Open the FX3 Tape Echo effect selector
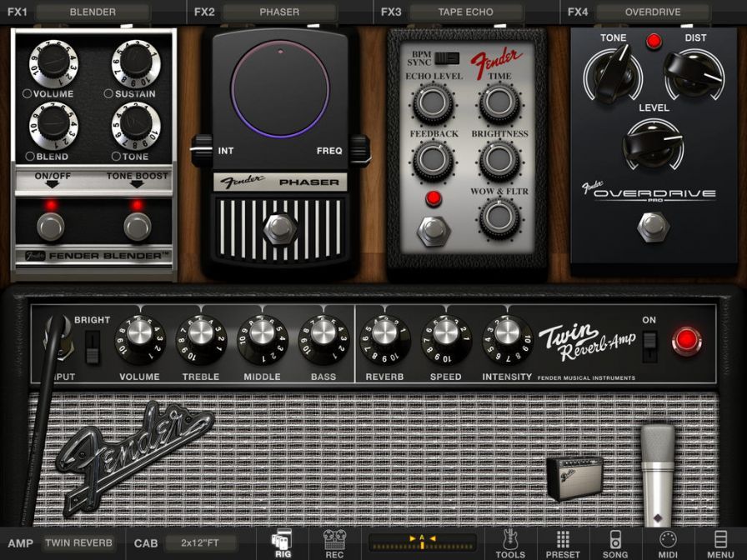Viewport: 747px width, 560px height. pos(465,12)
